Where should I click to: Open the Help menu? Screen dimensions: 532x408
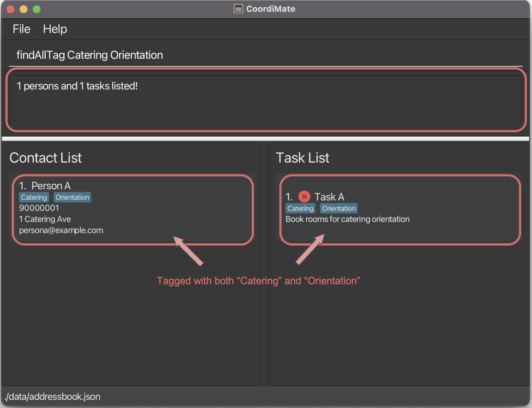pos(55,29)
